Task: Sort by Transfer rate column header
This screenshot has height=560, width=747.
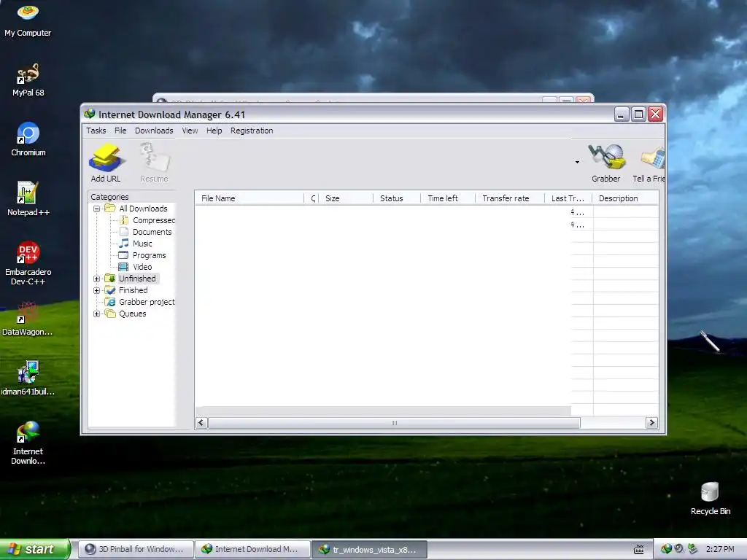Action: (x=510, y=198)
